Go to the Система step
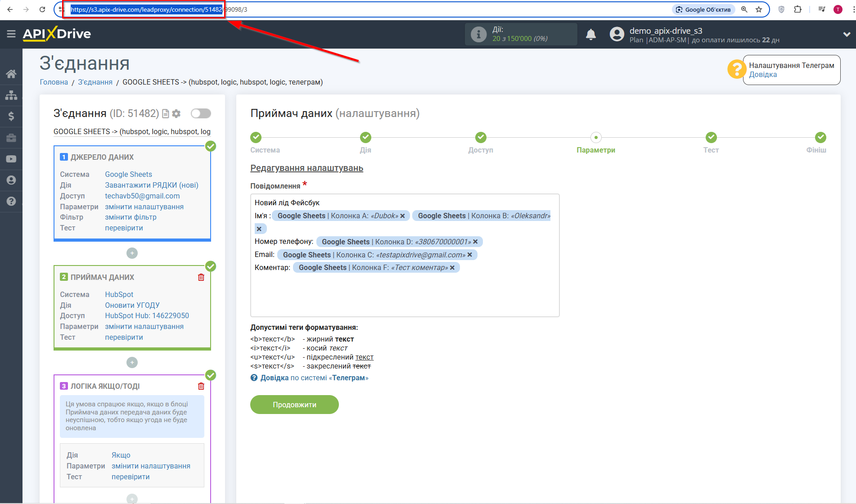This screenshot has width=856, height=504. tap(256, 137)
